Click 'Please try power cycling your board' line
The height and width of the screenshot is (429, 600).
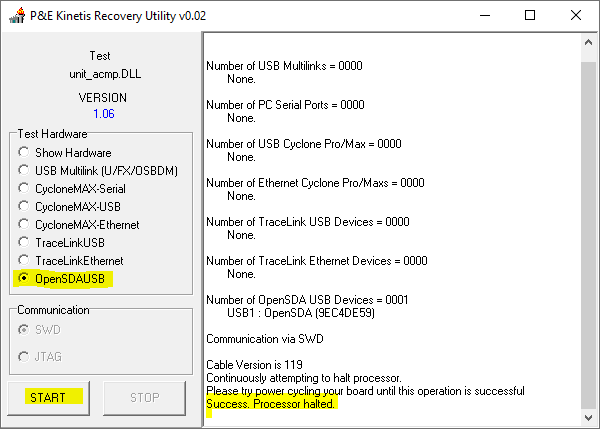(365, 391)
